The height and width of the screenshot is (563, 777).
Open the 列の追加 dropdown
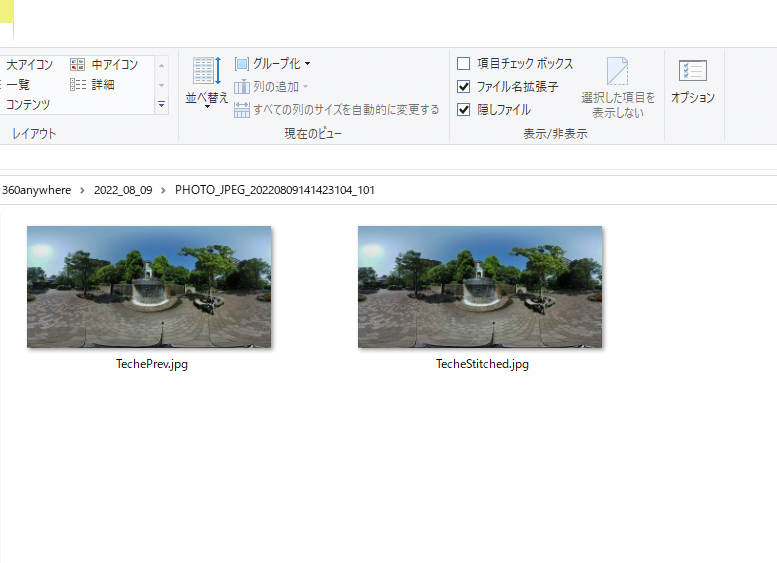(271, 87)
